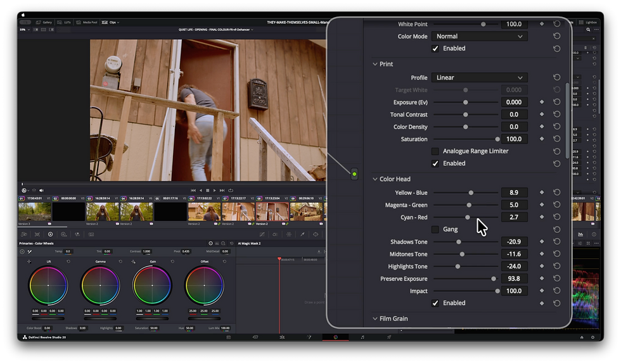Open the RGB Mixer palette
The width and height of the screenshot is (621, 364).
(77, 234)
